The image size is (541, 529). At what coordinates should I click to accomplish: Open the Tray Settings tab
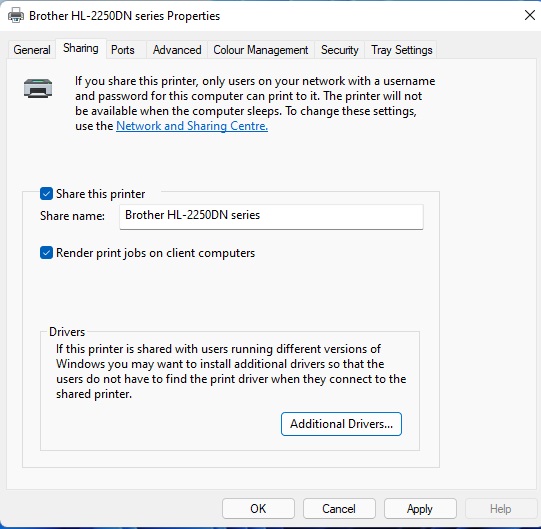tap(401, 50)
